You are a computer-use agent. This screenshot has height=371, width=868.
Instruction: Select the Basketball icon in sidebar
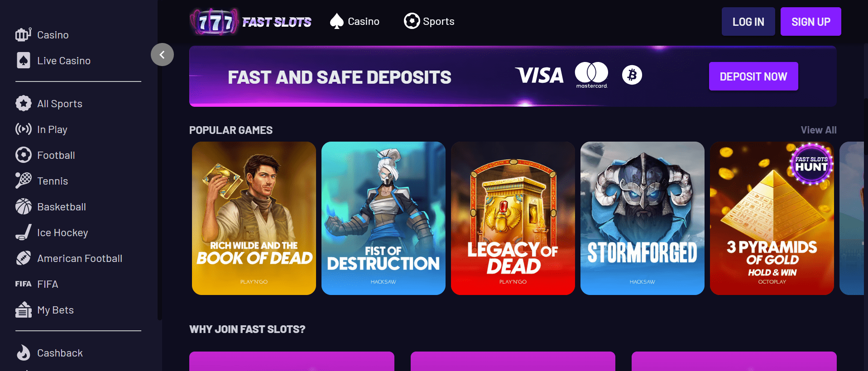pos(23,206)
